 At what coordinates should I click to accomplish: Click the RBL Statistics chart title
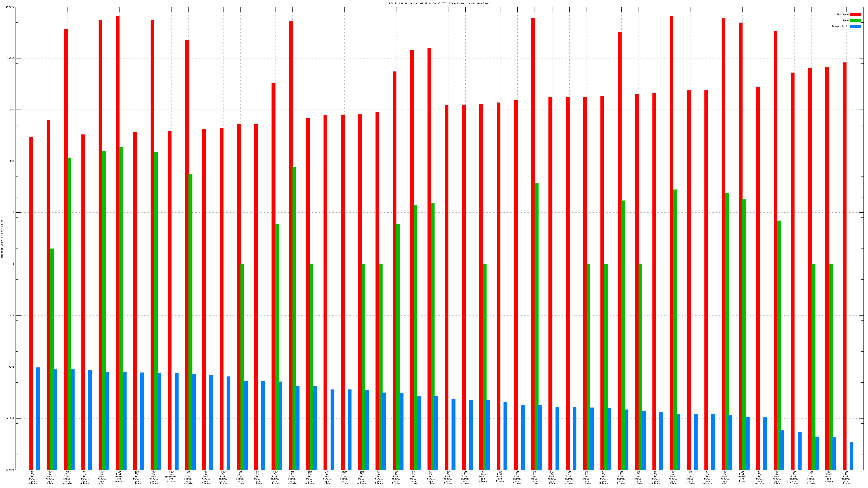pyautogui.click(x=439, y=3)
